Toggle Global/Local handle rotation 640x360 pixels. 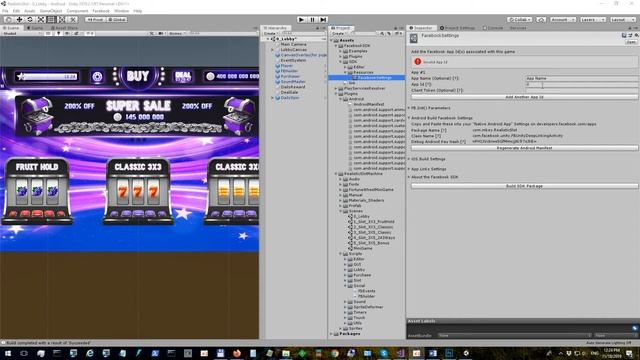[x=117, y=19]
